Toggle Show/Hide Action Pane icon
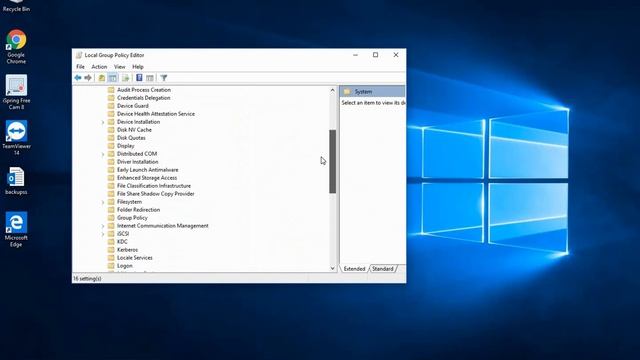640x360 pixels. point(150,78)
